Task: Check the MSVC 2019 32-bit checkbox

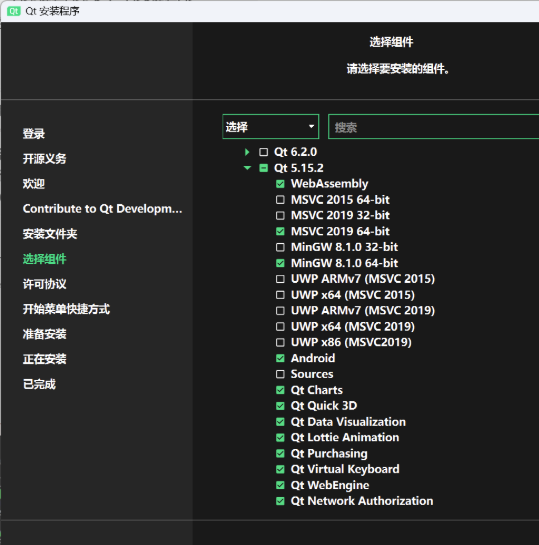Action: pyautogui.click(x=280, y=215)
